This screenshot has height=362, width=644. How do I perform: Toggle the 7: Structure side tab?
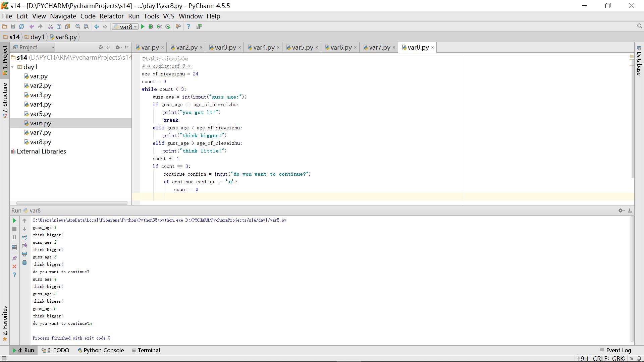pos(5,100)
